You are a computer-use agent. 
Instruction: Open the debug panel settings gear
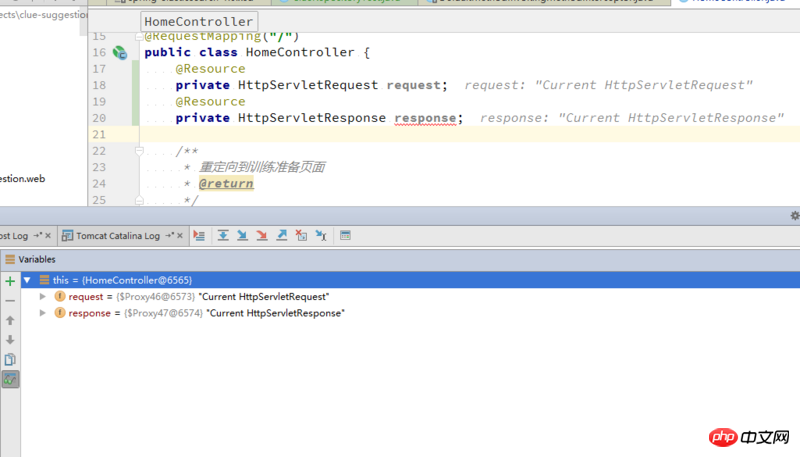coord(794,215)
